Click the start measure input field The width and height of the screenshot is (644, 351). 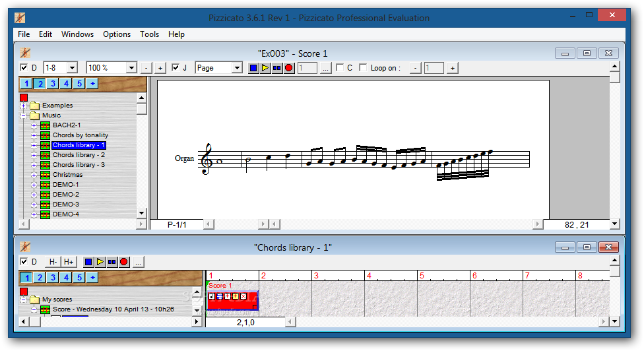(307, 68)
